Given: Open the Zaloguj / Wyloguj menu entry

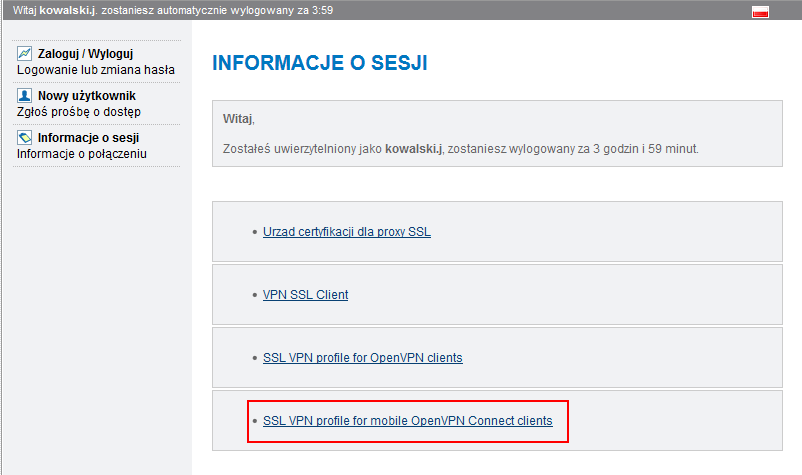Looking at the screenshot, I should click(85, 54).
